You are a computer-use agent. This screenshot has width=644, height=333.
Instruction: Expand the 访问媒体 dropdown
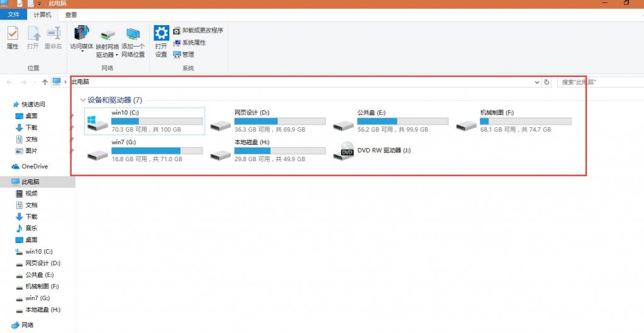[82, 52]
